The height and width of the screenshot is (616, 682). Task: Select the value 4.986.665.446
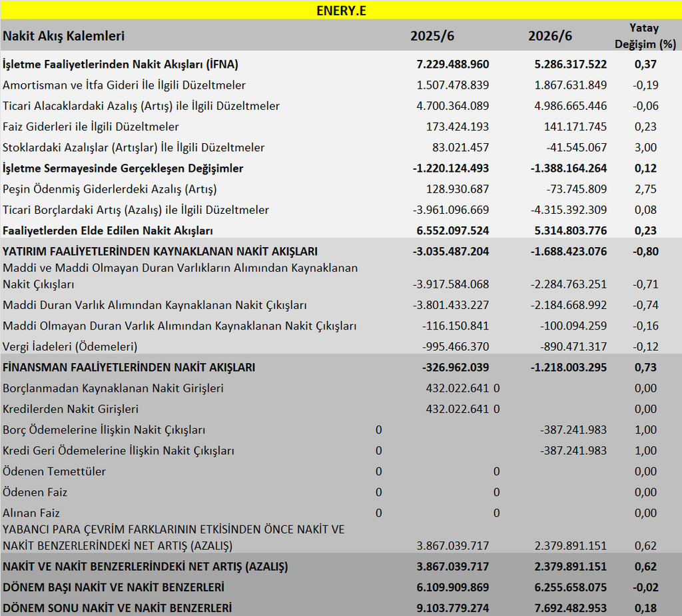pyautogui.click(x=570, y=106)
